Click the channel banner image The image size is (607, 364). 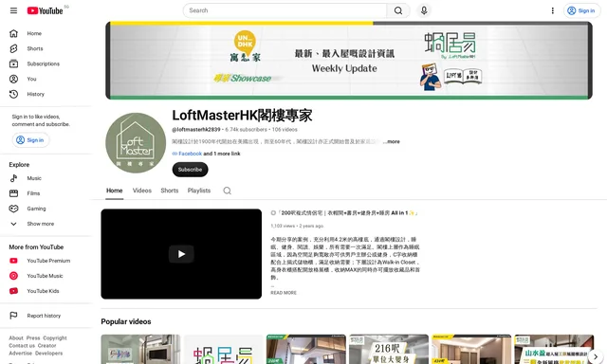[349, 61]
